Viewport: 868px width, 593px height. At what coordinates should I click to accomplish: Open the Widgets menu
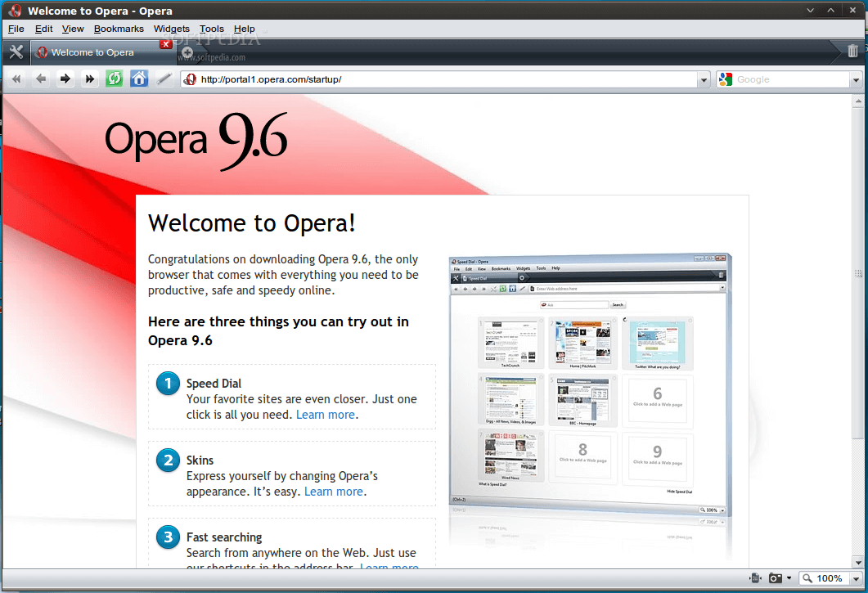pyautogui.click(x=171, y=29)
